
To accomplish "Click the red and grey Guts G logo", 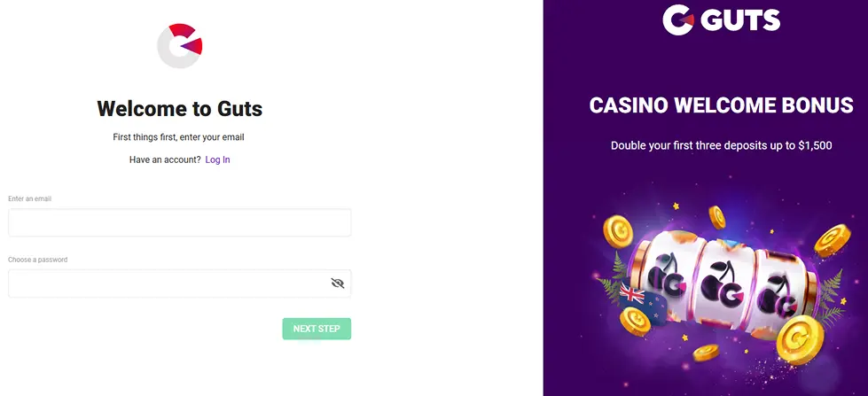I will point(180,46).
